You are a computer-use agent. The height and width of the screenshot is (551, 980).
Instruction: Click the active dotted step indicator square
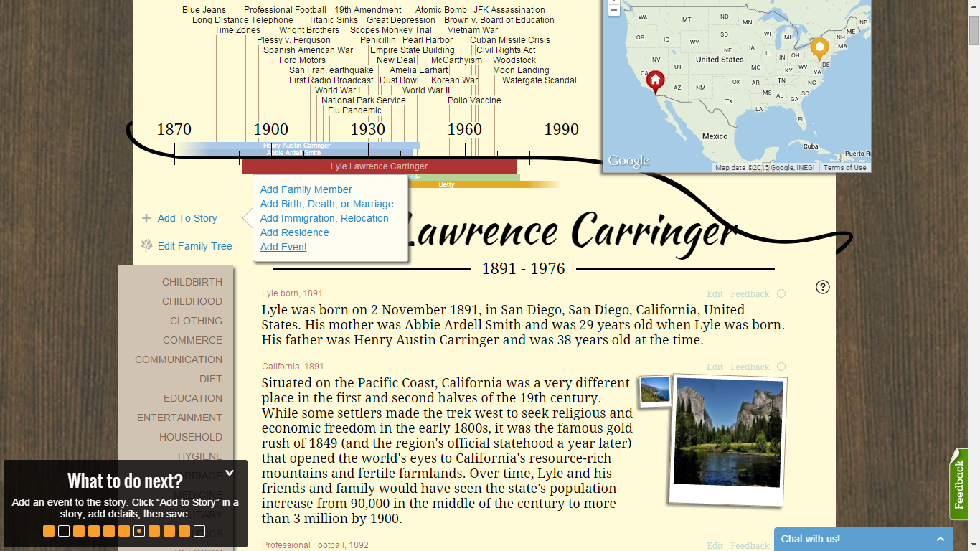[139, 531]
